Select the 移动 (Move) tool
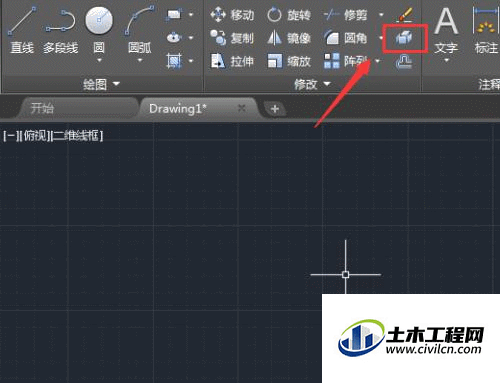 pos(232,15)
